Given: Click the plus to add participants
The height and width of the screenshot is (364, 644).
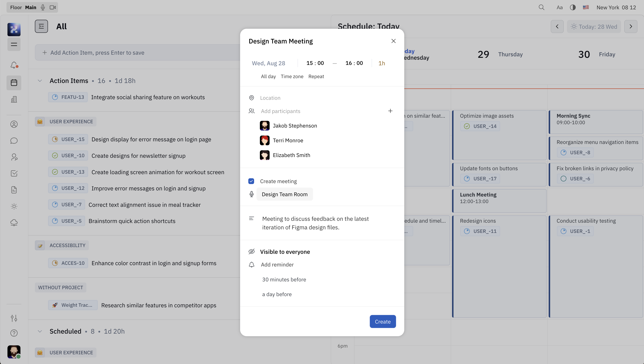Looking at the screenshot, I should [390, 111].
